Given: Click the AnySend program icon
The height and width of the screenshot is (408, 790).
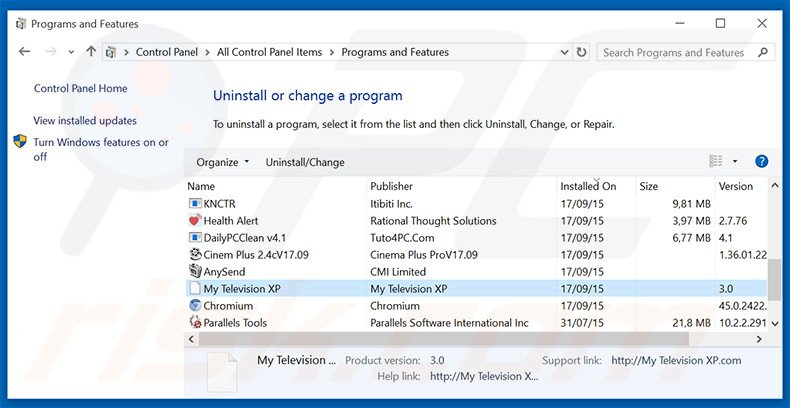Looking at the screenshot, I should 194,271.
